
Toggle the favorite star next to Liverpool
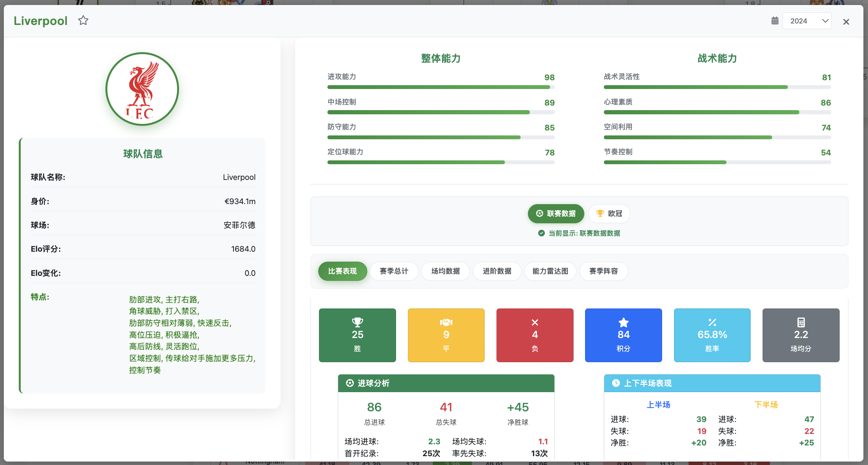click(x=83, y=20)
